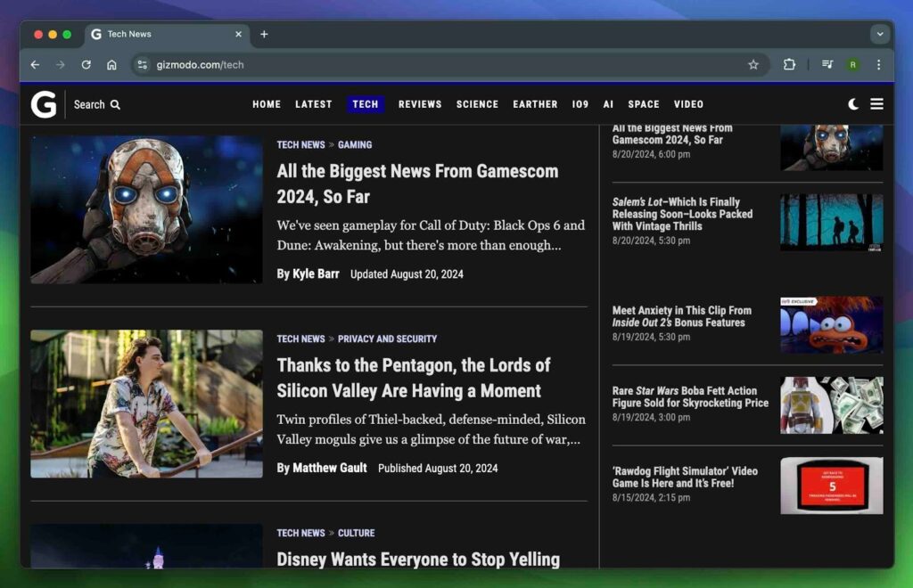Open the browser extensions puzzle icon

(x=790, y=64)
